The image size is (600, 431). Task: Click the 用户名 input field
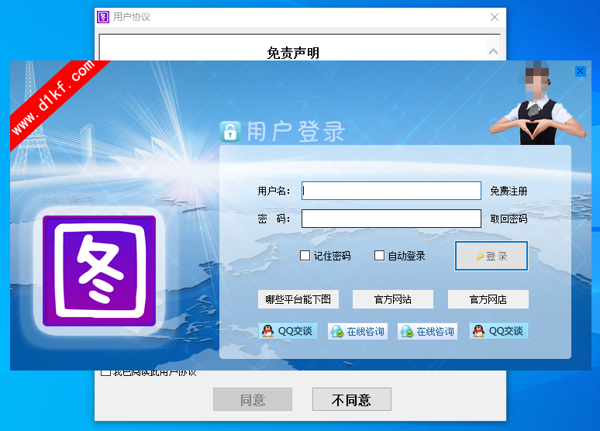tap(391, 190)
